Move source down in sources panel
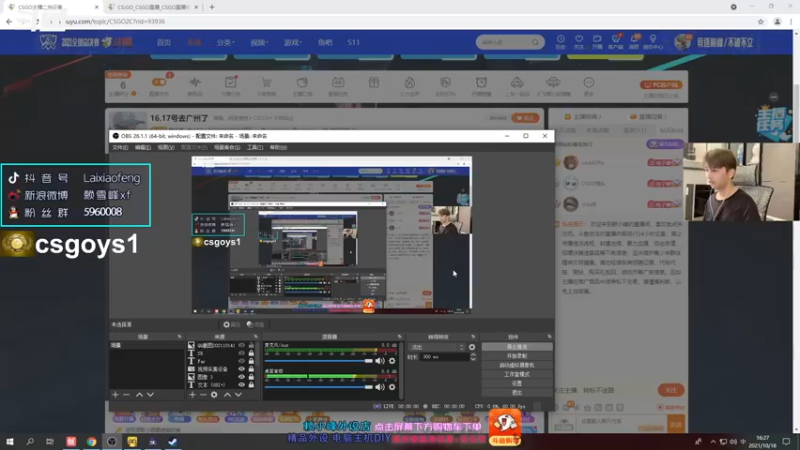The image size is (800, 450). (x=238, y=394)
